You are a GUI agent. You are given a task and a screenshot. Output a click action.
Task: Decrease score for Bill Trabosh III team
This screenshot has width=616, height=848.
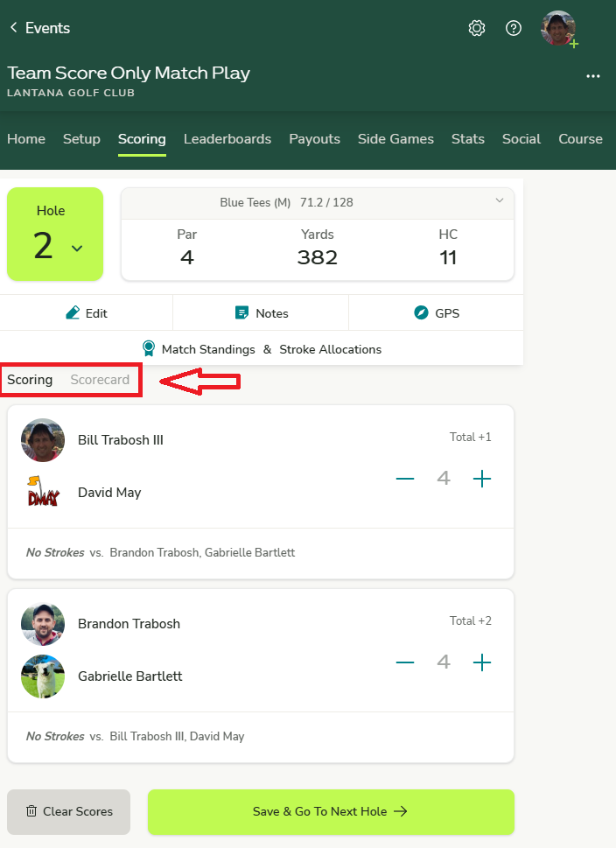[x=405, y=479]
